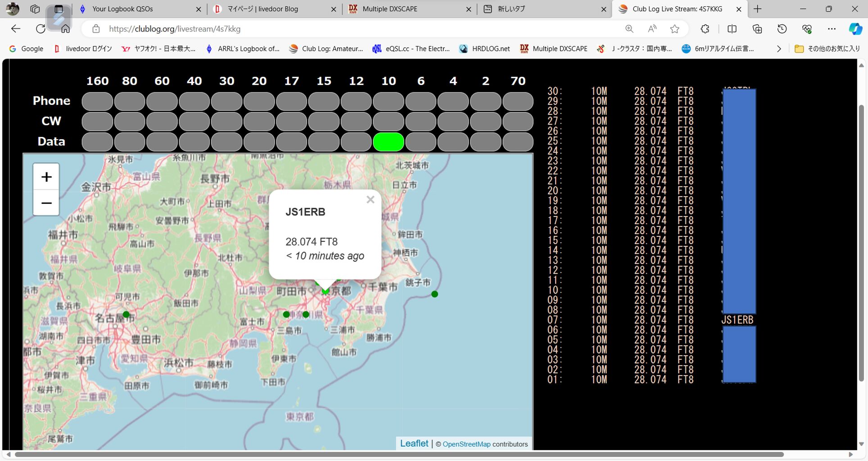
Task: Open Read aloud in address bar
Action: (x=652, y=29)
